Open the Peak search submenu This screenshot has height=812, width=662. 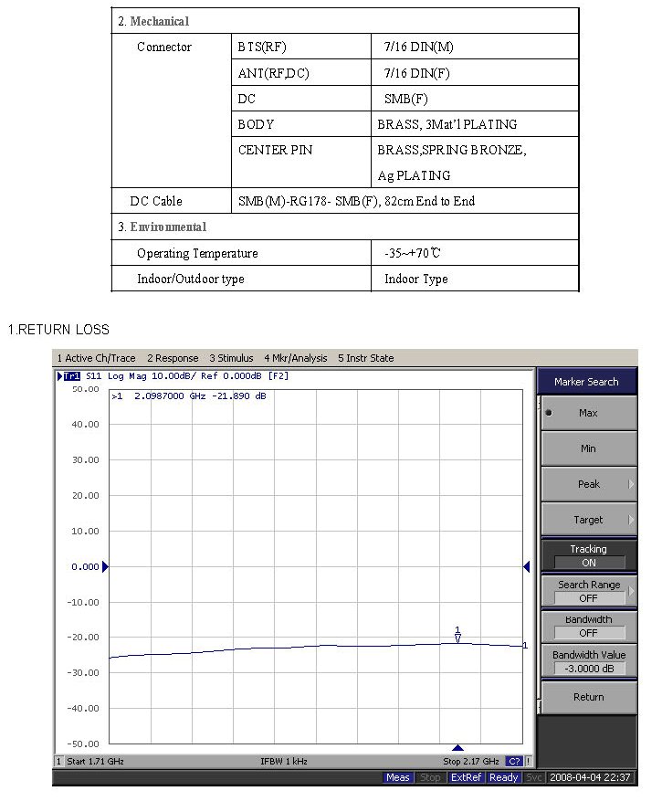coord(589,484)
